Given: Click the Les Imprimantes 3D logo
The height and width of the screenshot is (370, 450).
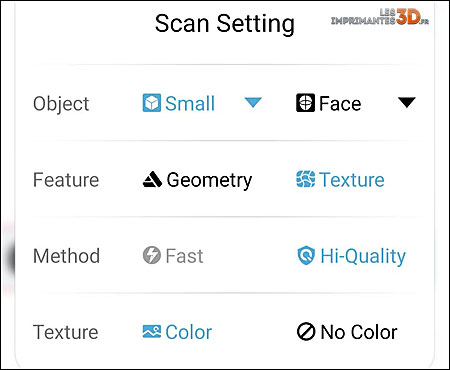Looking at the screenshot, I should click(380, 17).
